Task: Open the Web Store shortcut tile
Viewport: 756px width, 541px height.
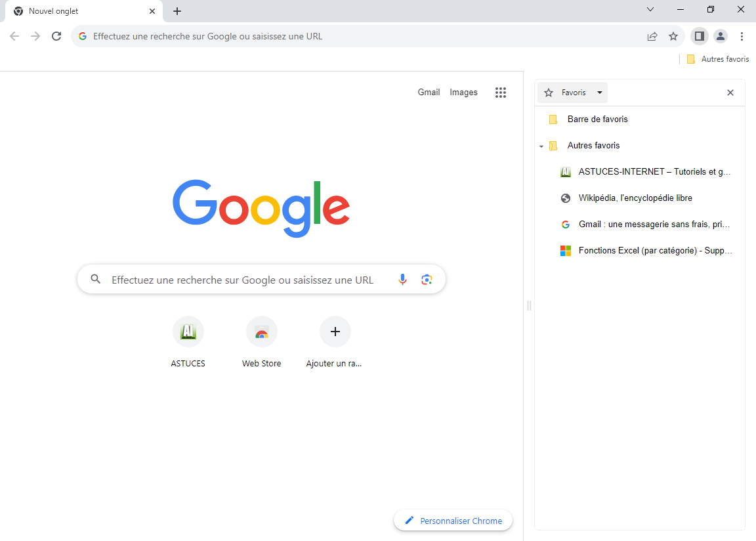Action: click(x=261, y=342)
